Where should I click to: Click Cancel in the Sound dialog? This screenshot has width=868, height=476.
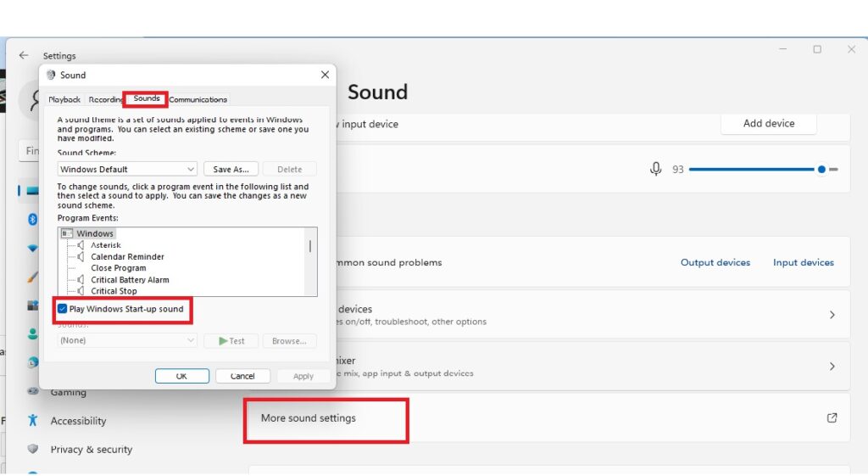coord(242,376)
